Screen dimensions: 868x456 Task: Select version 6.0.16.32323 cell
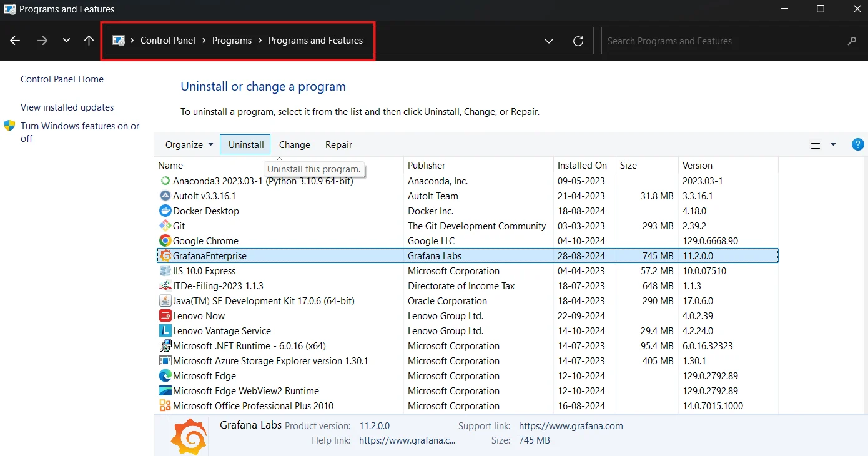708,346
